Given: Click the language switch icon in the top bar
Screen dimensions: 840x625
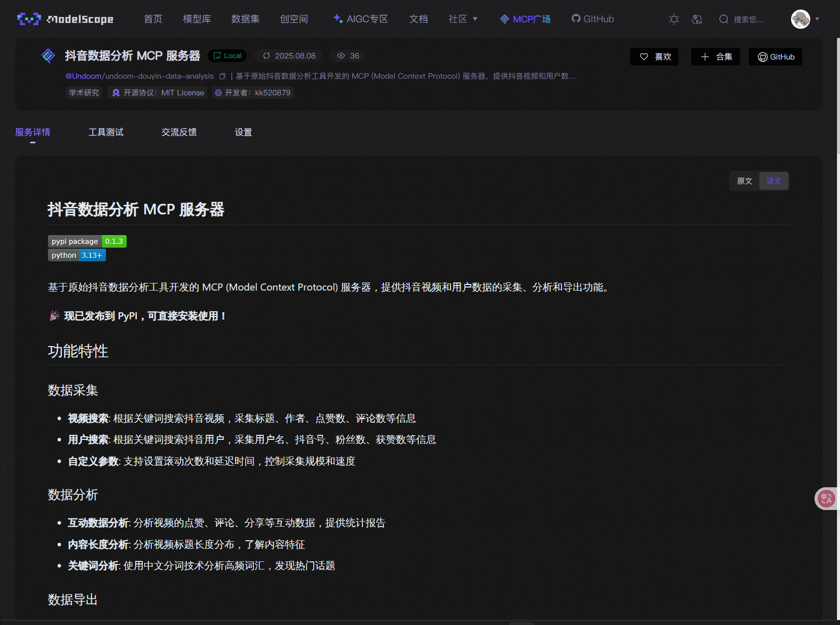Looking at the screenshot, I should [697, 19].
